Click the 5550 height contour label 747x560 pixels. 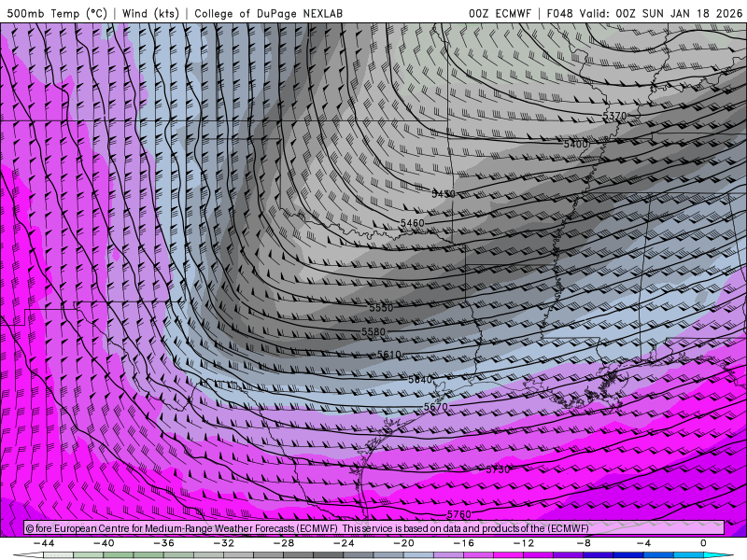point(381,308)
